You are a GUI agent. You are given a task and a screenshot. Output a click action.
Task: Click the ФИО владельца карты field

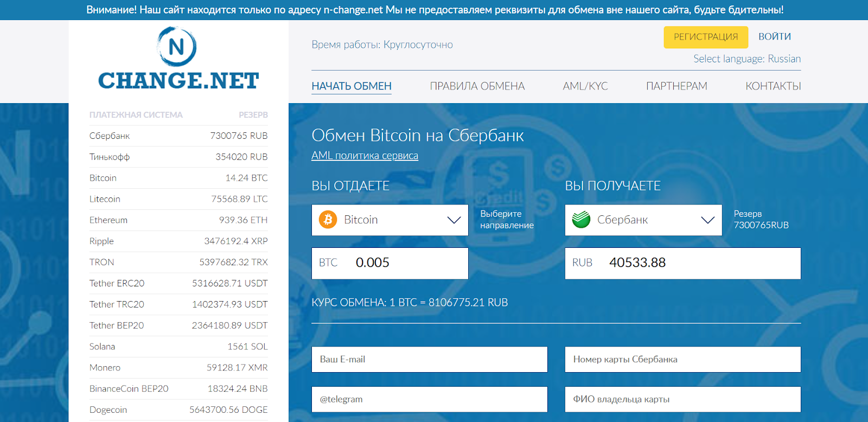coord(683,399)
